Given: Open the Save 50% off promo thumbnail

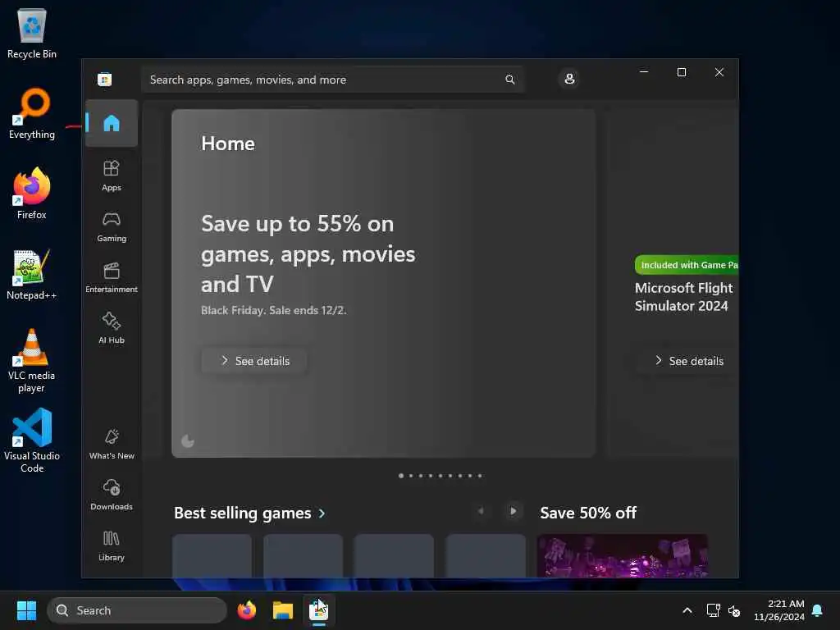Looking at the screenshot, I should pyautogui.click(x=623, y=555).
